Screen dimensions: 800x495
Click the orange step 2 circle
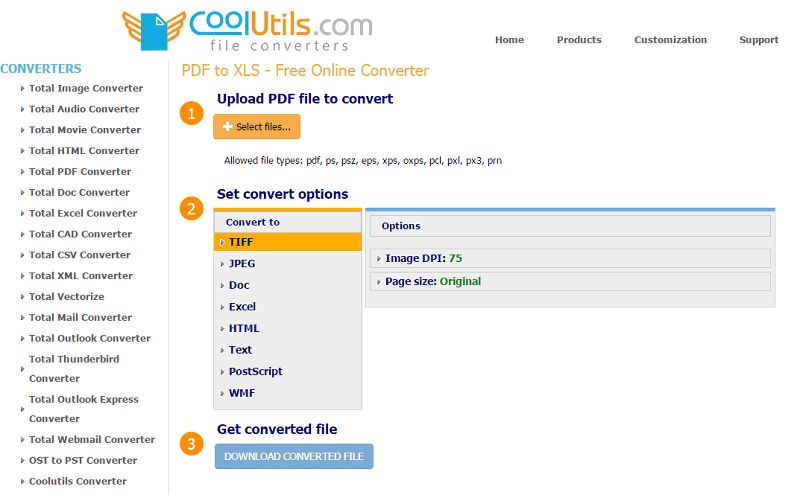point(192,208)
